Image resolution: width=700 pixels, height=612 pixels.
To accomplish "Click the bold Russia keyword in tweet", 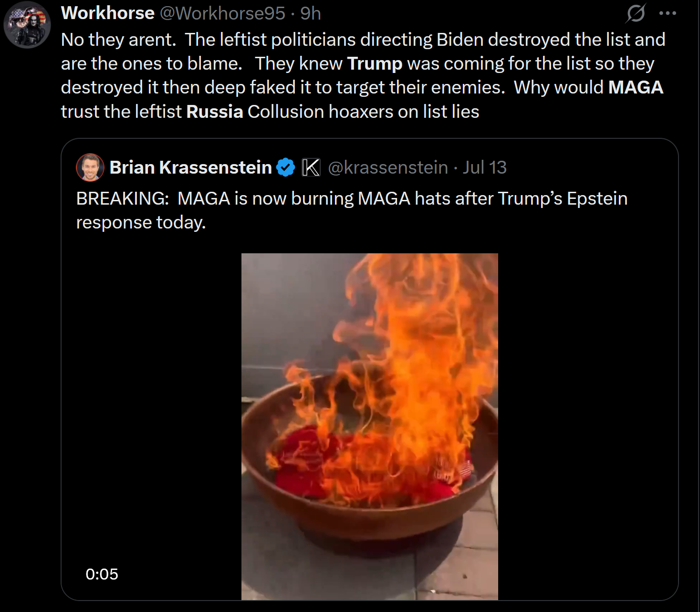I will pos(215,112).
